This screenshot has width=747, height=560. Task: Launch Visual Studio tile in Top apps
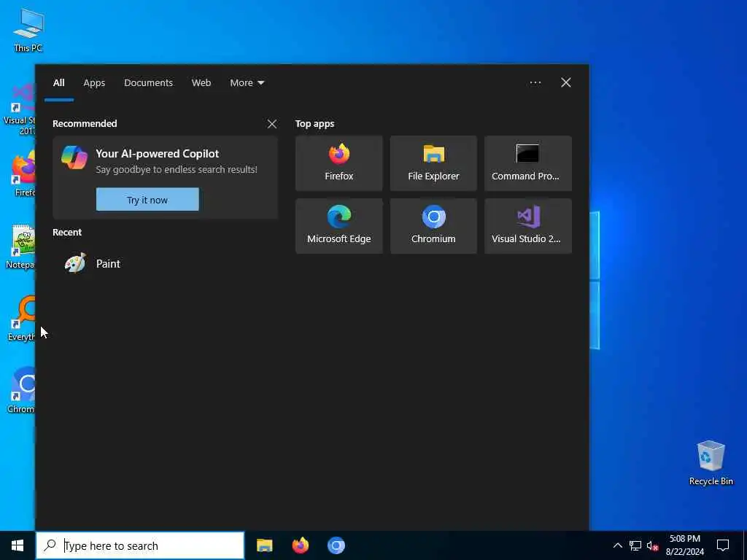coord(528,226)
